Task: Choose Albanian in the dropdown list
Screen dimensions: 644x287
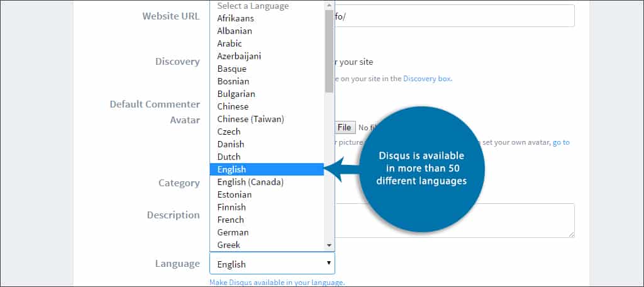Action: click(x=267, y=31)
